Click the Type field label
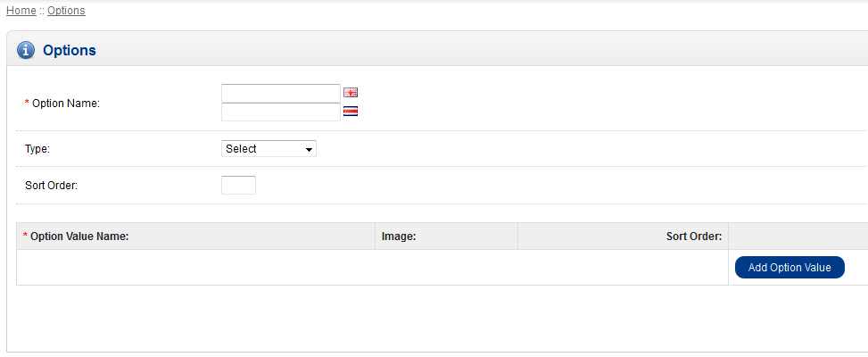Viewport: 868px width, 357px height. click(37, 149)
